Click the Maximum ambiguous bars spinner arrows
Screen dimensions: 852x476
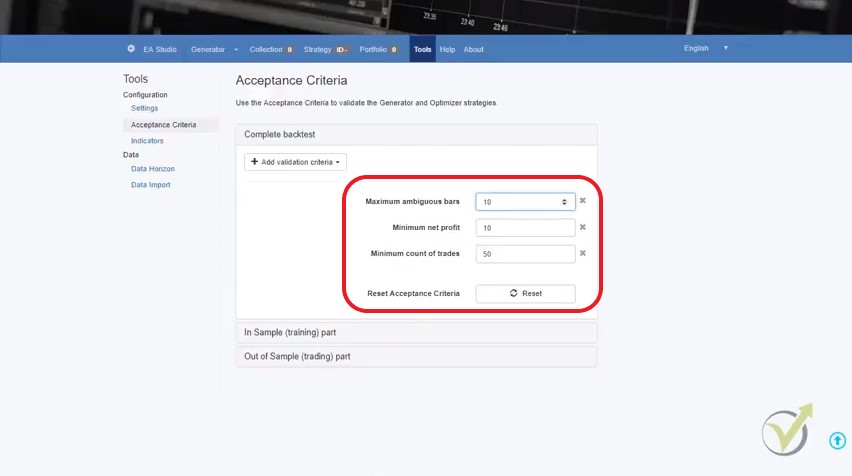[x=564, y=202]
